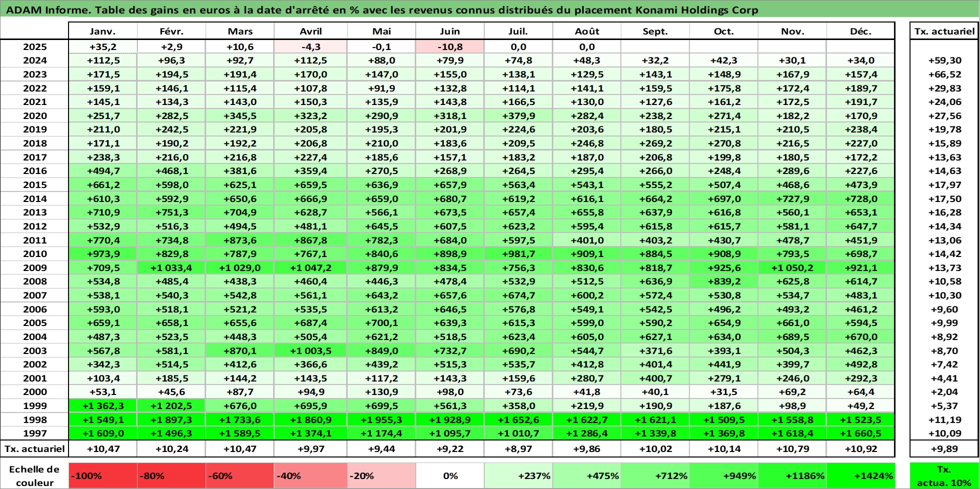The width and height of the screenshot is (980, 489).
Task: Click the 2009 row label
Action: point(35,268)
